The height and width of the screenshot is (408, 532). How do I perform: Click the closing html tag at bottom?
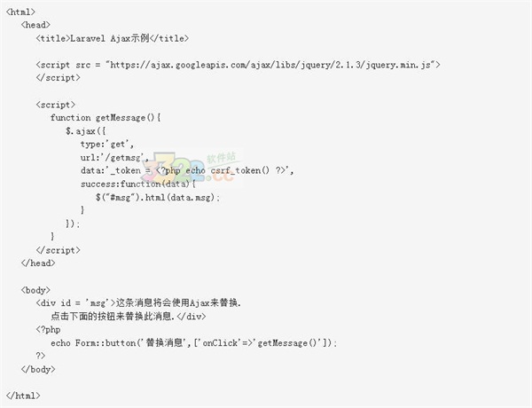coord(23,396)
